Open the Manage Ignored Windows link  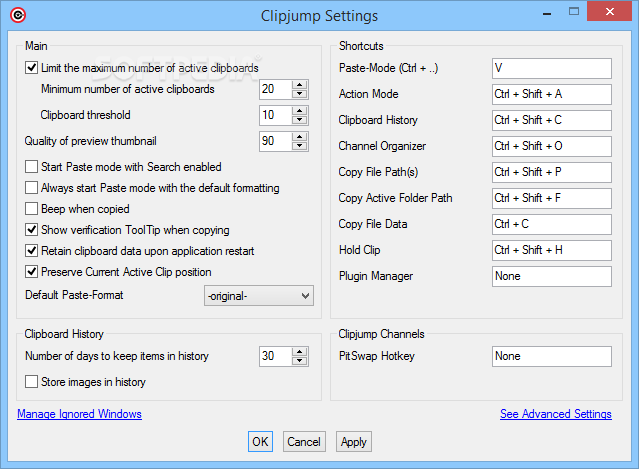(79, 414)
